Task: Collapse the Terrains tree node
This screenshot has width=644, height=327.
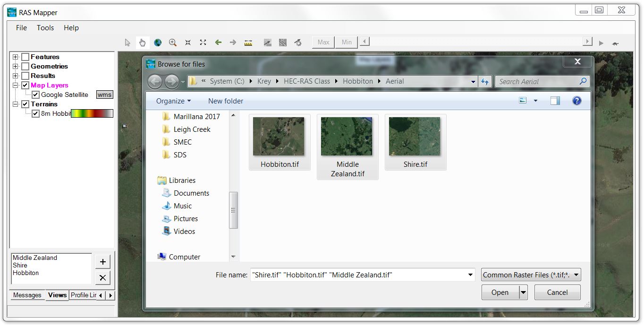Action: click(x=16, y=104)
